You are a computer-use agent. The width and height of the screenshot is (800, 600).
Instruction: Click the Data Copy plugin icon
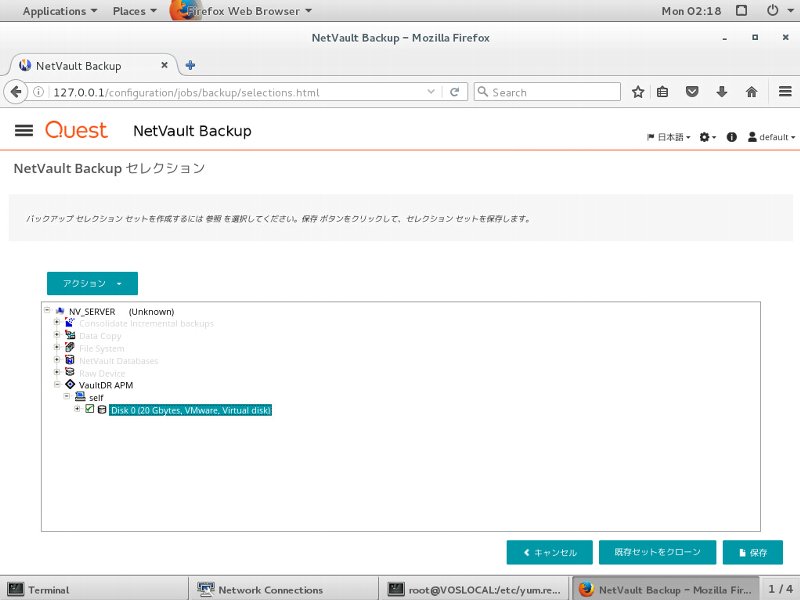pos(70,335)
